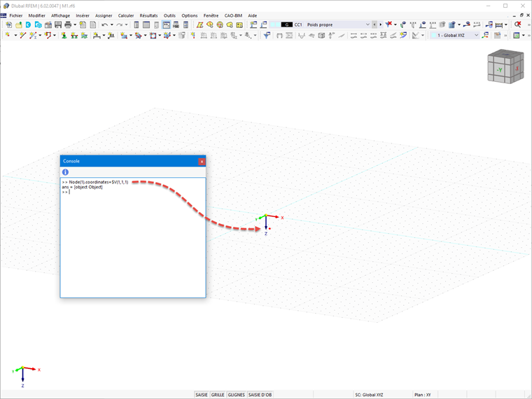The image size is (532, 399).
Task: Click the Plan : XY status entry
Action: point(422,395)
